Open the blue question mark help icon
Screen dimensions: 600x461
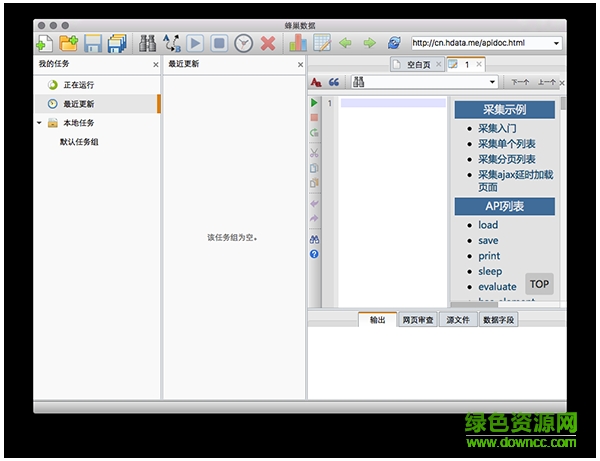314,254
